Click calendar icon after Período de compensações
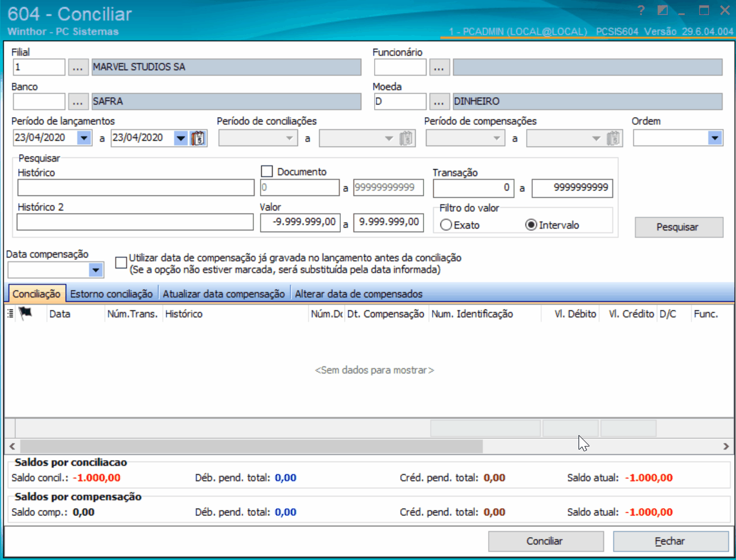Viewport: 736px width, 560px height. point(614,138)
